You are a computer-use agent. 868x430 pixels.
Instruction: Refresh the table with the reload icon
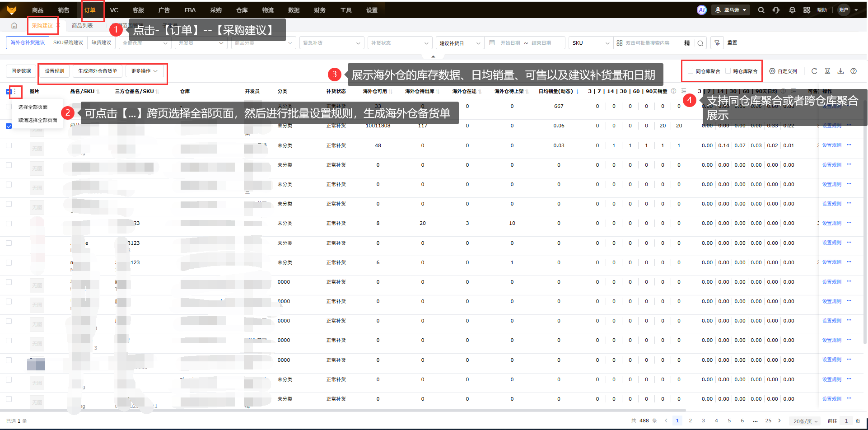(x=814, y=71)
